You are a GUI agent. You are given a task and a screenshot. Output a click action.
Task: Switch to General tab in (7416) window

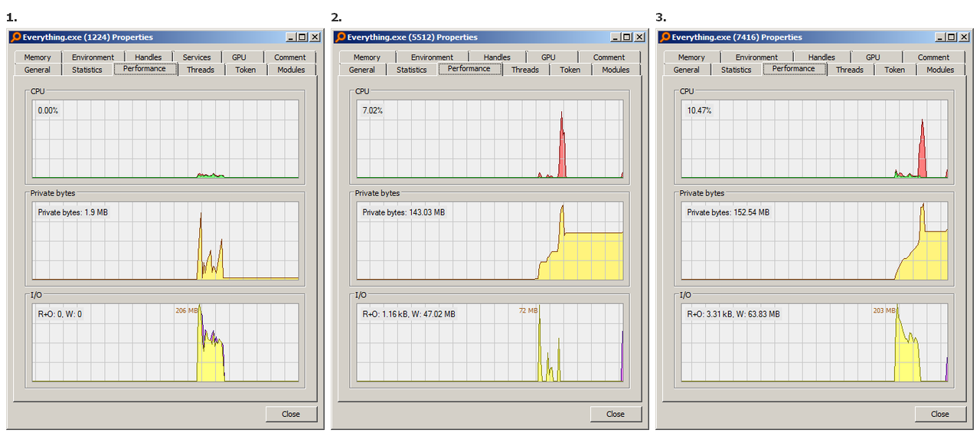(687, 70)
